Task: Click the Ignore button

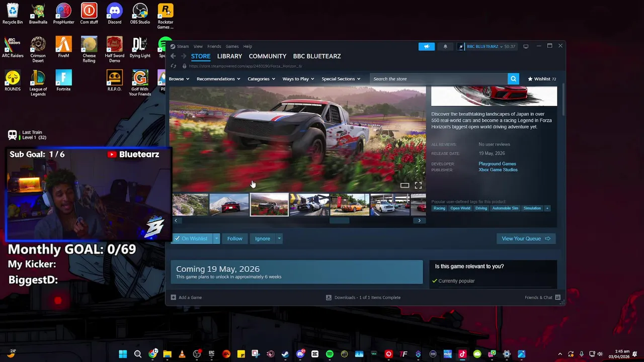Action: [x=262, y=239]
